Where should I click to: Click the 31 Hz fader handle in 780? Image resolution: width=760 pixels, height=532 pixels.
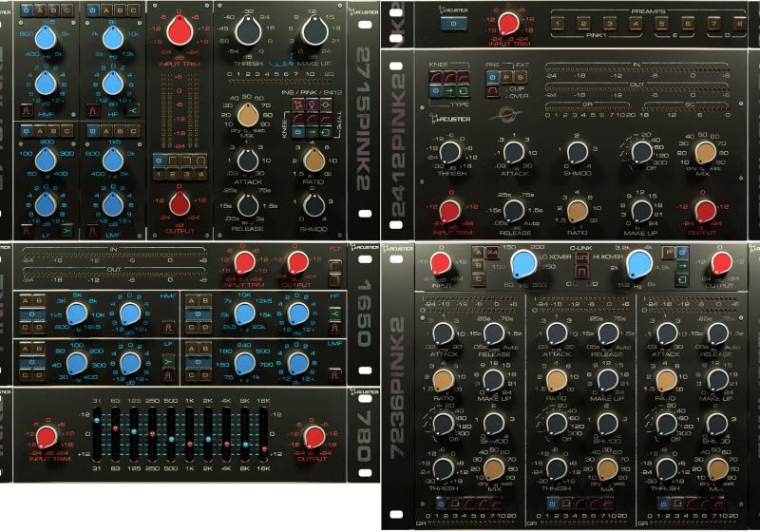[x=97, y=420]
